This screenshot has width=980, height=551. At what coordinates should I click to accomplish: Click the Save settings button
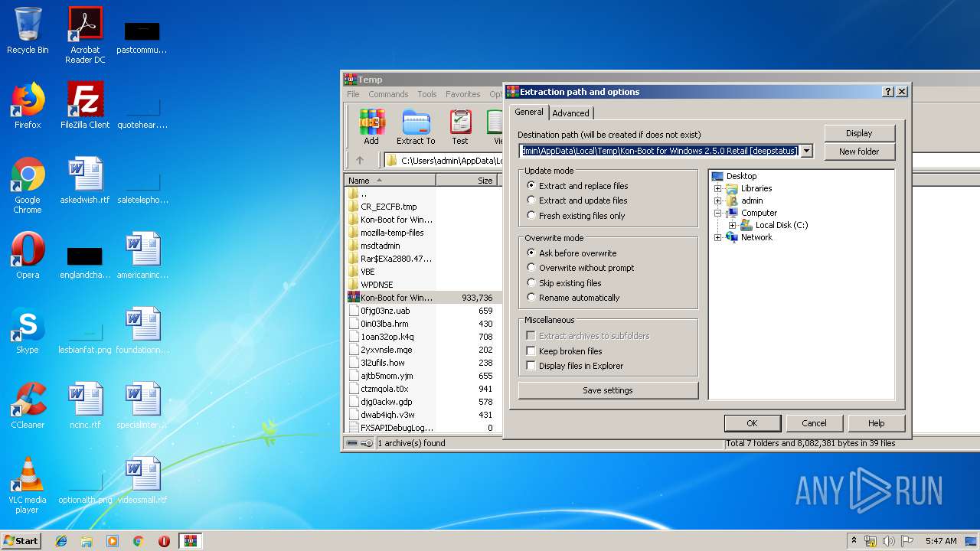608,390
